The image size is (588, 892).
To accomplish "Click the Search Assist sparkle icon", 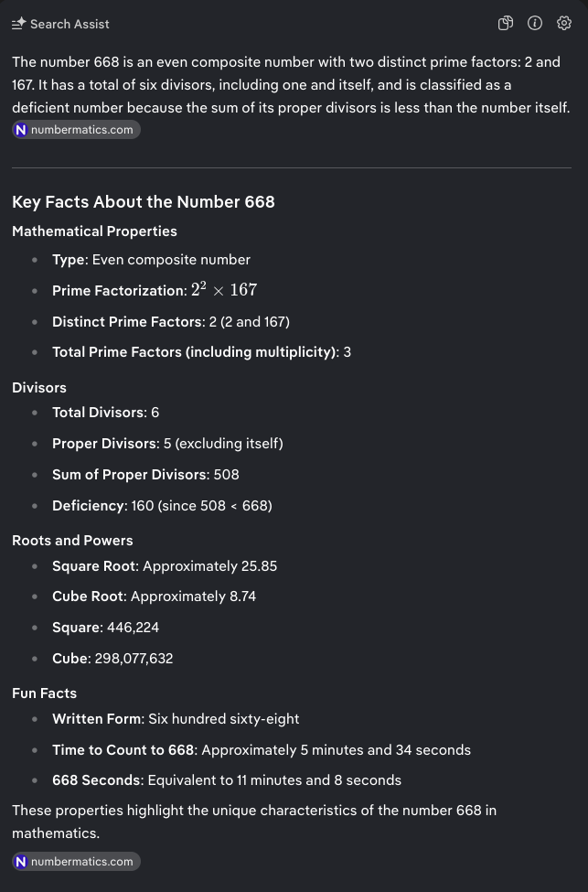I will (19, 24).
